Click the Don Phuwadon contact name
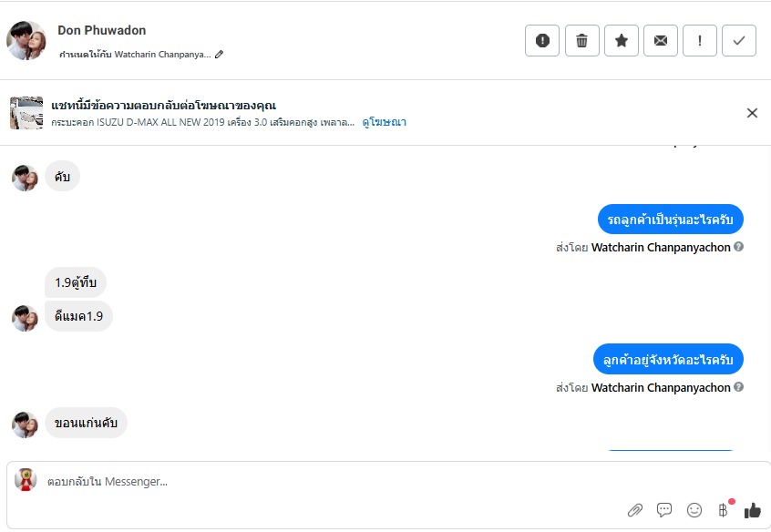The width and height of the screenshot is (771, 532). tap(101, 30)
